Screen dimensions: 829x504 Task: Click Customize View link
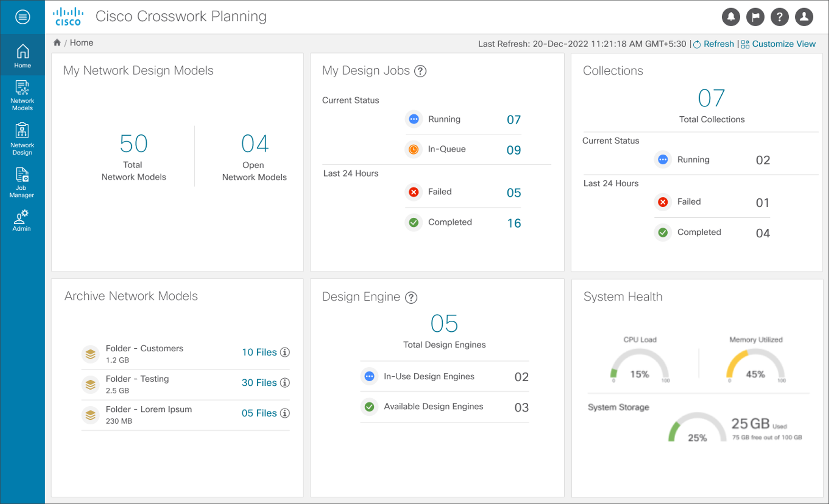pos(778,44)
